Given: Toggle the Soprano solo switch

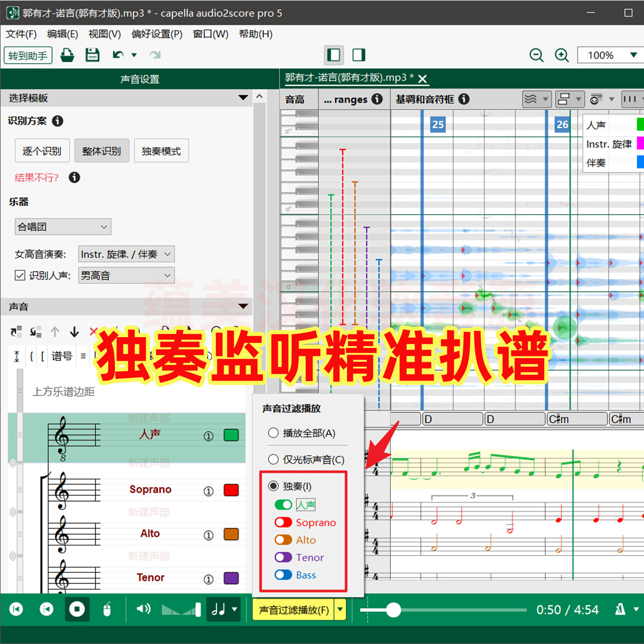Looking at the screenshot, I should [x=284, y=522].
